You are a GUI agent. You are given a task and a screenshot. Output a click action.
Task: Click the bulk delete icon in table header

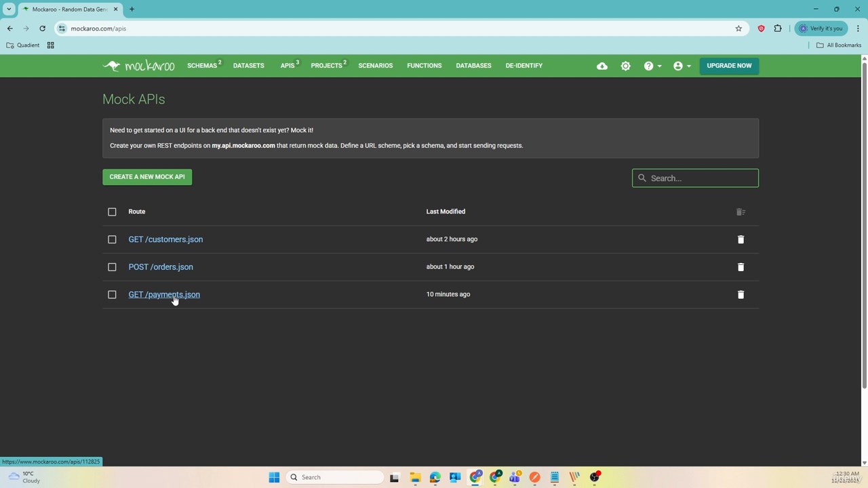741,212
